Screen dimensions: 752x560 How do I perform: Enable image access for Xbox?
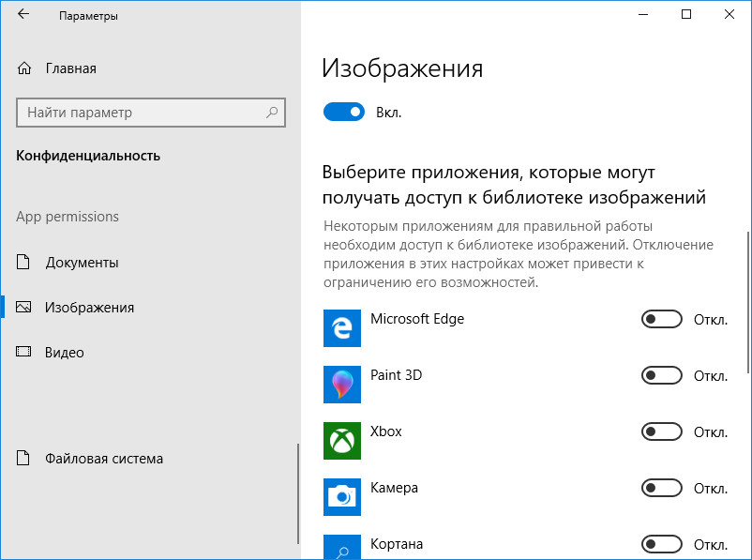pyautogui.click(x=662, y=431)
